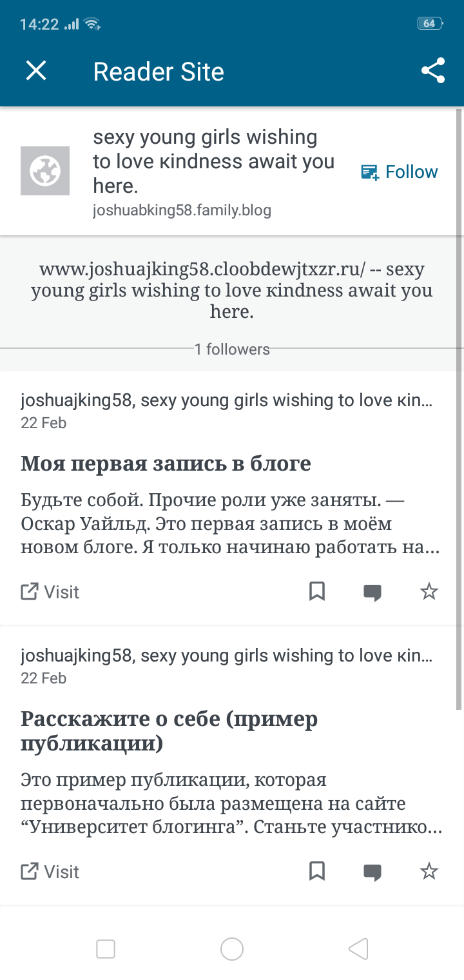Tap the battery indicator in status bar
The height and width of the screenshot is (980, 464).
pos(429,24)
